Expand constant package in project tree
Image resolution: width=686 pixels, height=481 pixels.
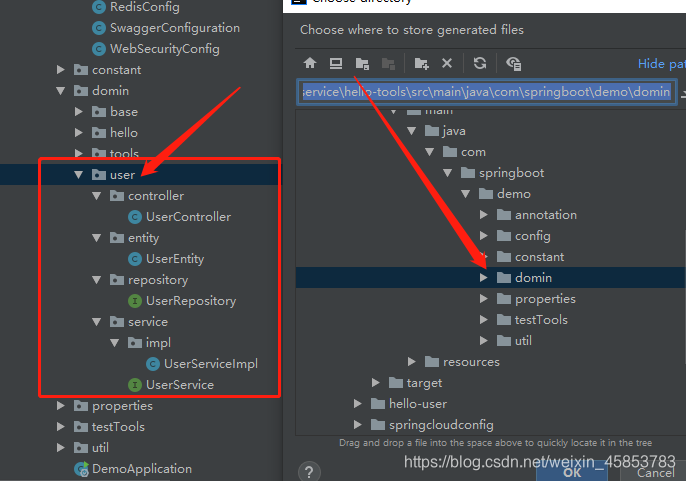tap(61, 70)
